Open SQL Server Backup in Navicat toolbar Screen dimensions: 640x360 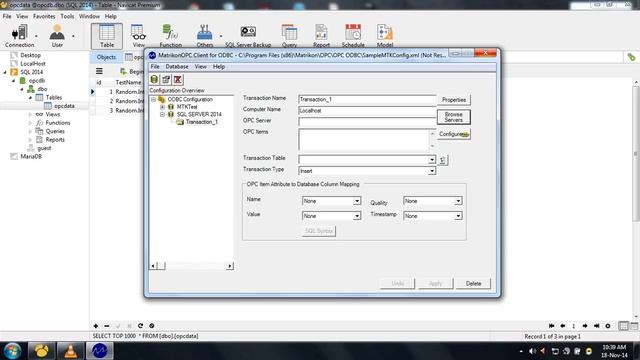pos(248,36)
